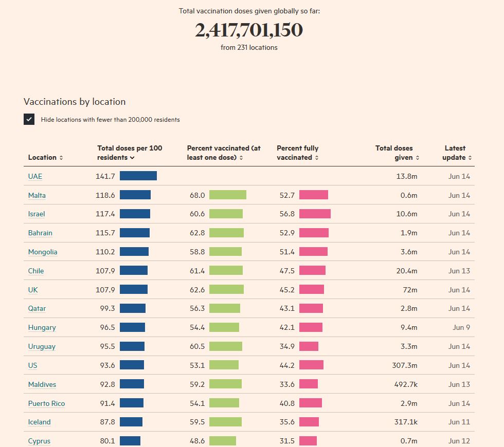Viewport: 504px width, 447px height.
Task: Open the Mongolia link
Action: (43, 252)
